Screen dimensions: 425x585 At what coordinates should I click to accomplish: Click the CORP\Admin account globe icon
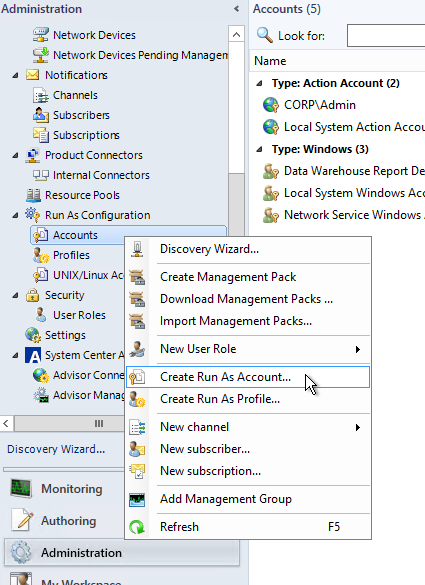[x=271, y=105]
